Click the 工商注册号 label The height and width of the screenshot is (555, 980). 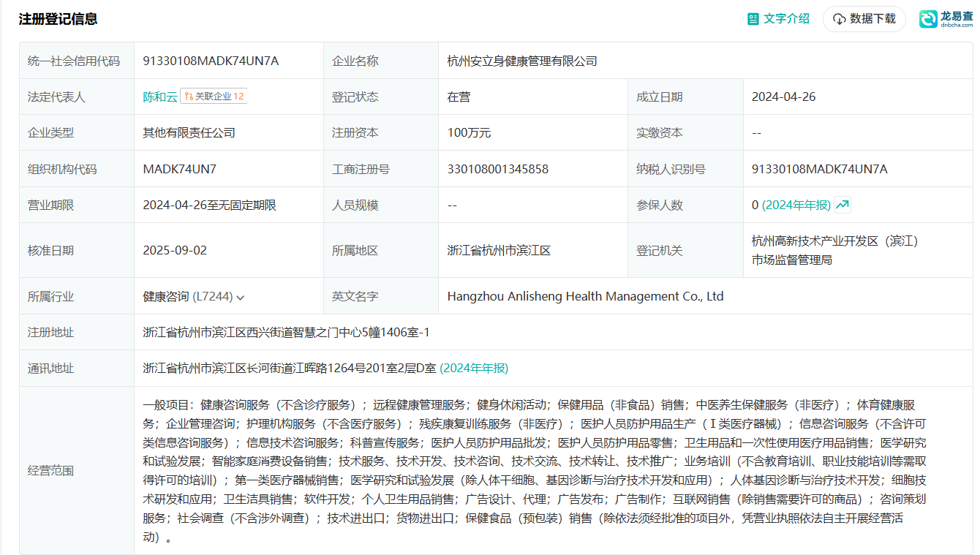pyautogui.click(x=361, y=169)
